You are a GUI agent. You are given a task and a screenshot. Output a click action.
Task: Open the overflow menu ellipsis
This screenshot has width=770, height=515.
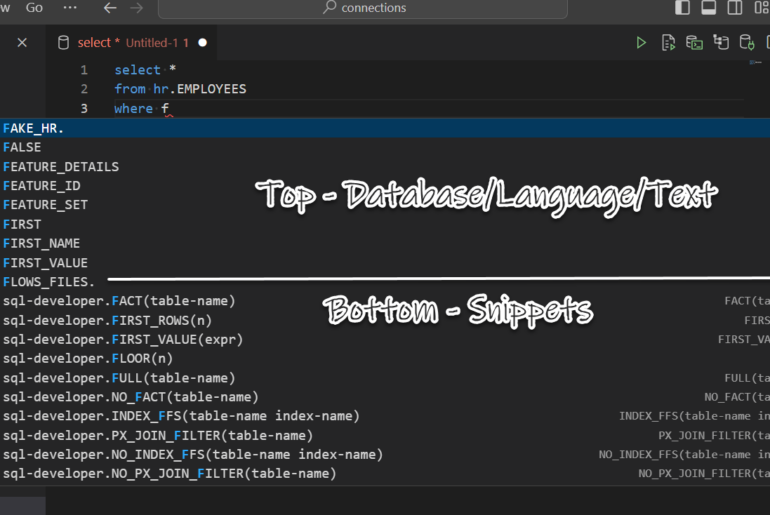point(70,7)
